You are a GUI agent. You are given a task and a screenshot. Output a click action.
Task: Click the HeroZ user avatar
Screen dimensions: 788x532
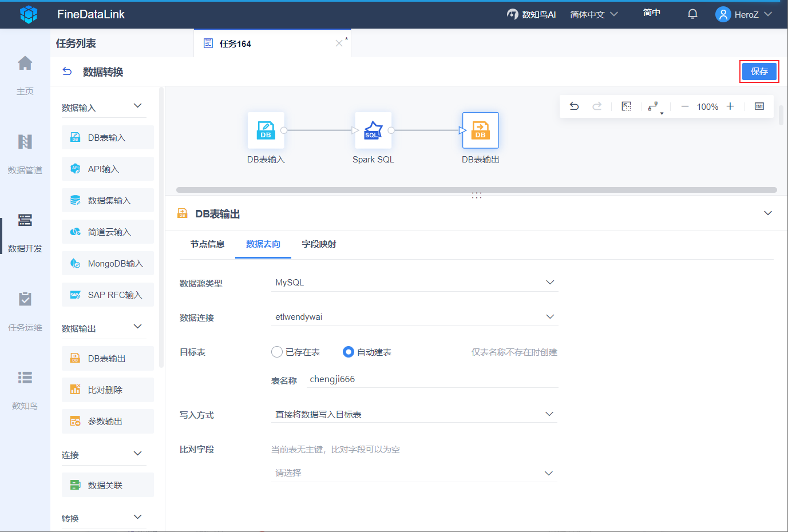(723, 14)
